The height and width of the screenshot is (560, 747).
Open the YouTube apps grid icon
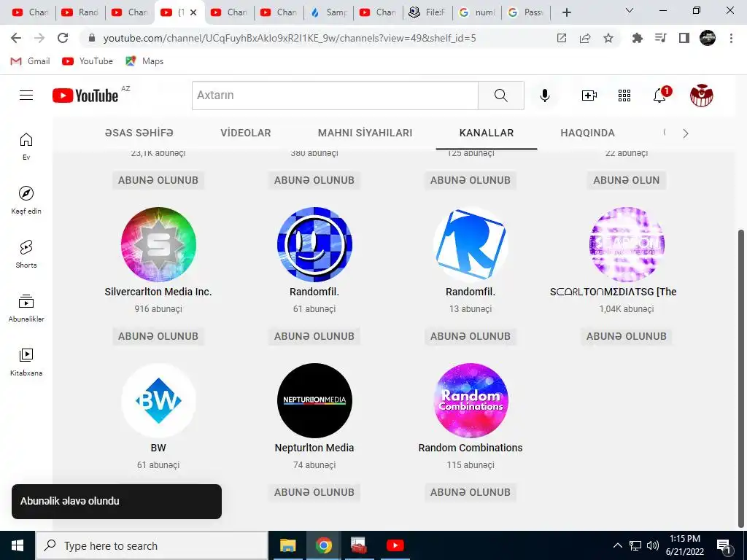click(624, 96)
